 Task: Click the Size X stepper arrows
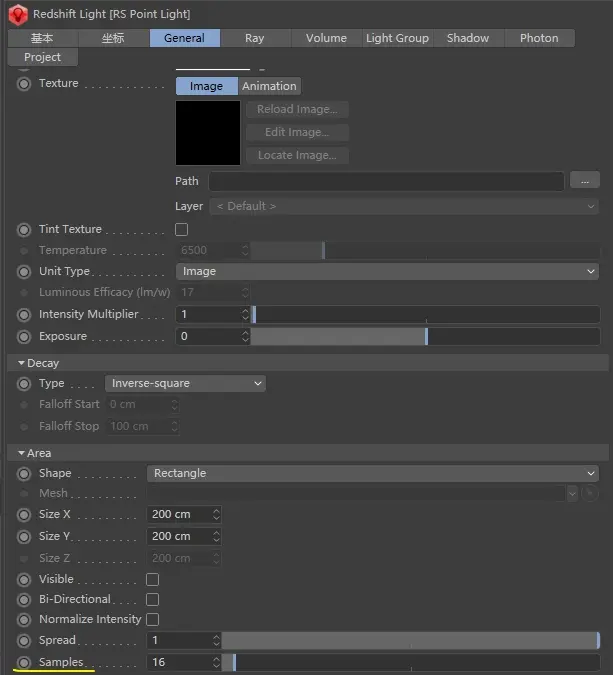[217, 514]
